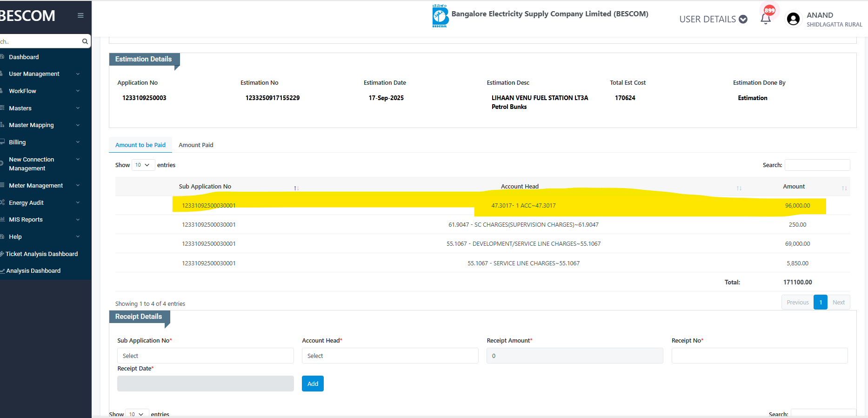
Task: Select the Amount to be Paid tab
Action: click(140, 145)
